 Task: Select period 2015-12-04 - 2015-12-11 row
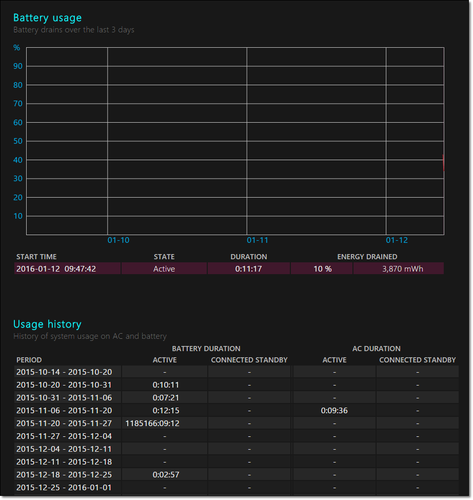point(236,449)
